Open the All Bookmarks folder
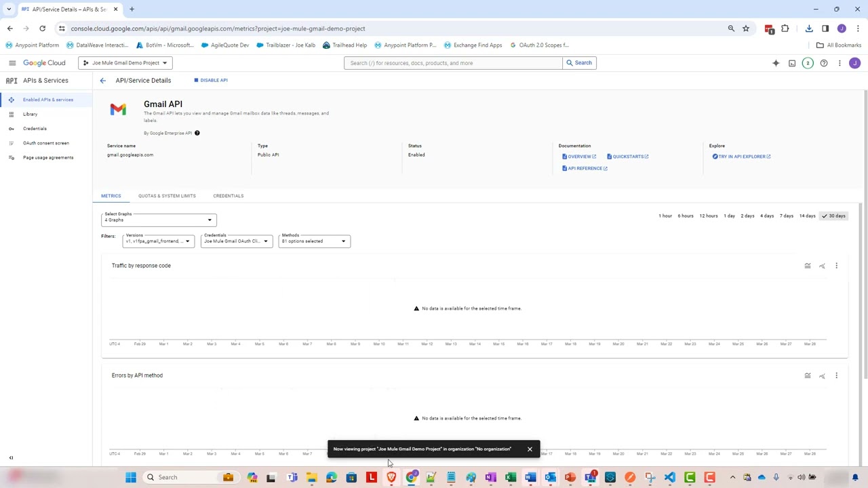Screen dimensions: 868x488 point(838,45)
